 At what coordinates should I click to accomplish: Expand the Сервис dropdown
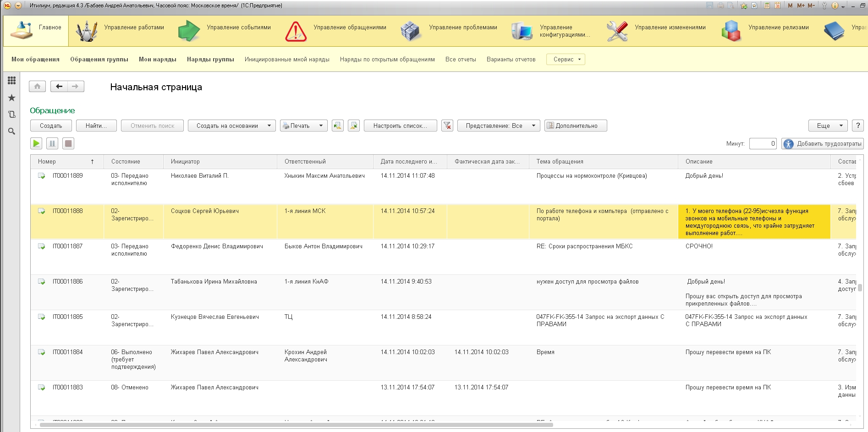566,59
